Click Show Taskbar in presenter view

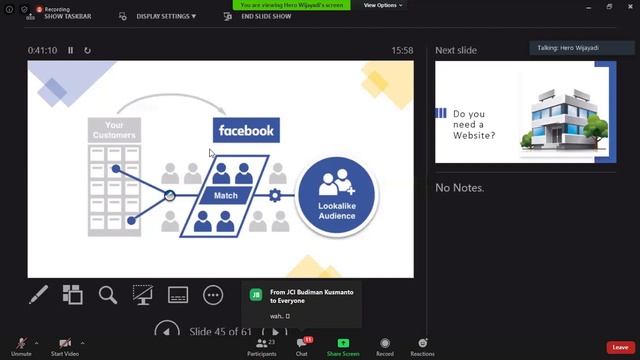(x=58, y=16)
